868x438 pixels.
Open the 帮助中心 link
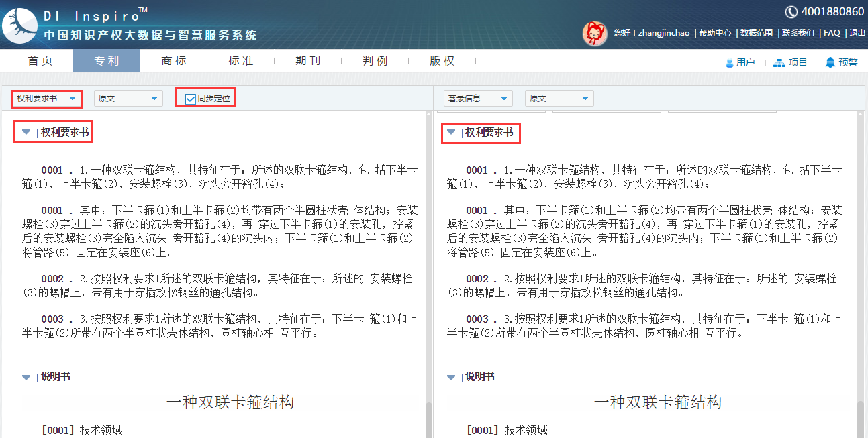[x=715, y=33]
